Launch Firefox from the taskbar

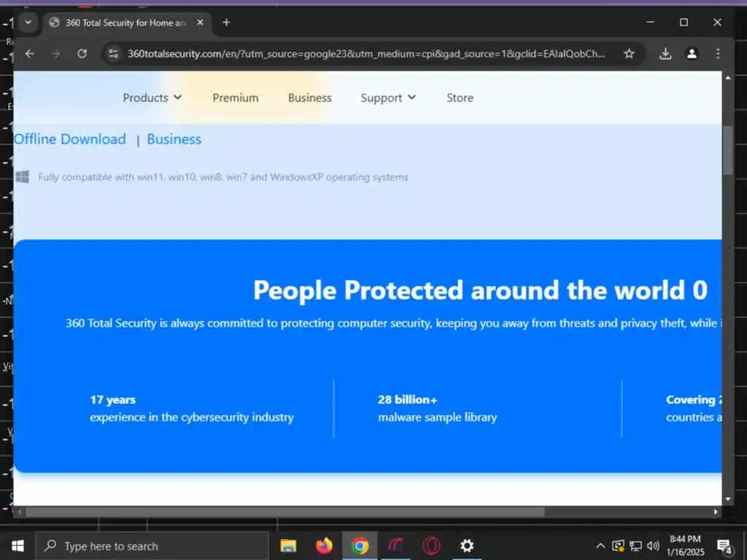click(324, 545)
